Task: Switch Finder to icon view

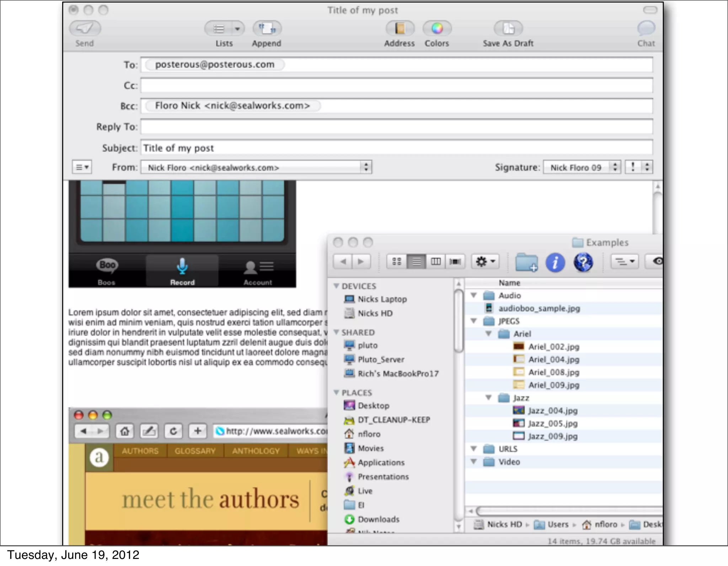Action: click(x=396, y=262)
